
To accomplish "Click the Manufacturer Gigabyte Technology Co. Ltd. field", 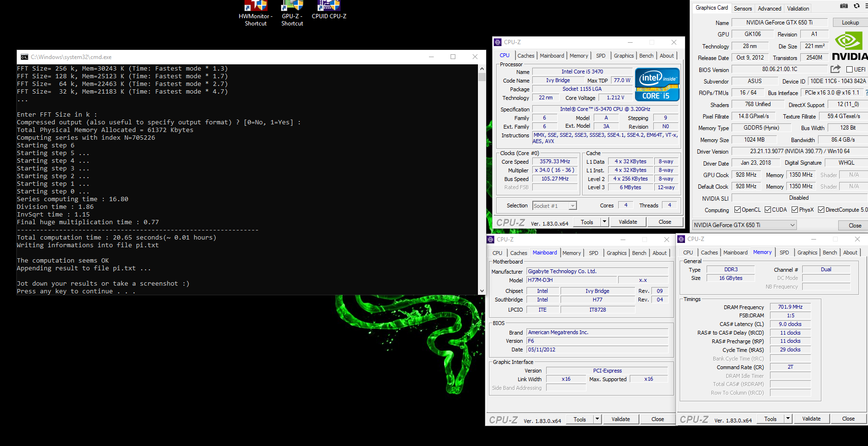I will tap(597, 271).
